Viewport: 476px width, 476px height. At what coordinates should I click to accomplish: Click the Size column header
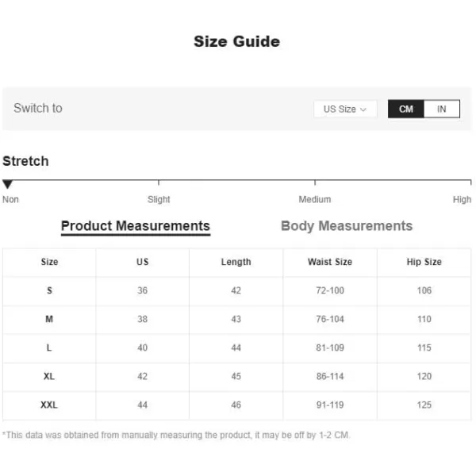[x=49, y=262]
